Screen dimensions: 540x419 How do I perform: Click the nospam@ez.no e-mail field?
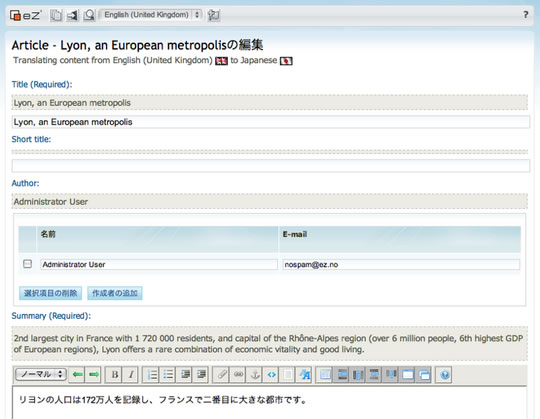coord(401,264)
